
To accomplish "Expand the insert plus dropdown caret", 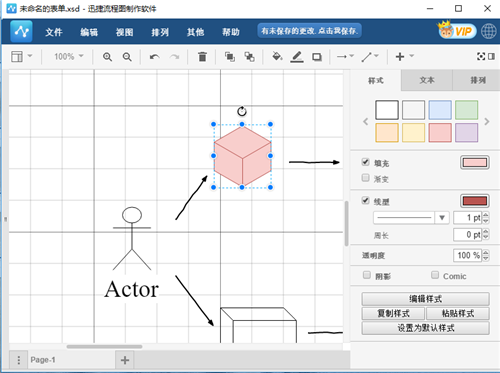I will pyautogui.click(x=412, y=56).
